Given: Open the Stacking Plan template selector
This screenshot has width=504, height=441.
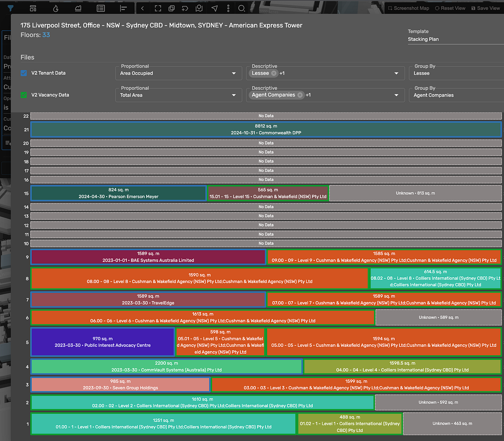Looking at the screenshot, I should click(x=456, y=39).
